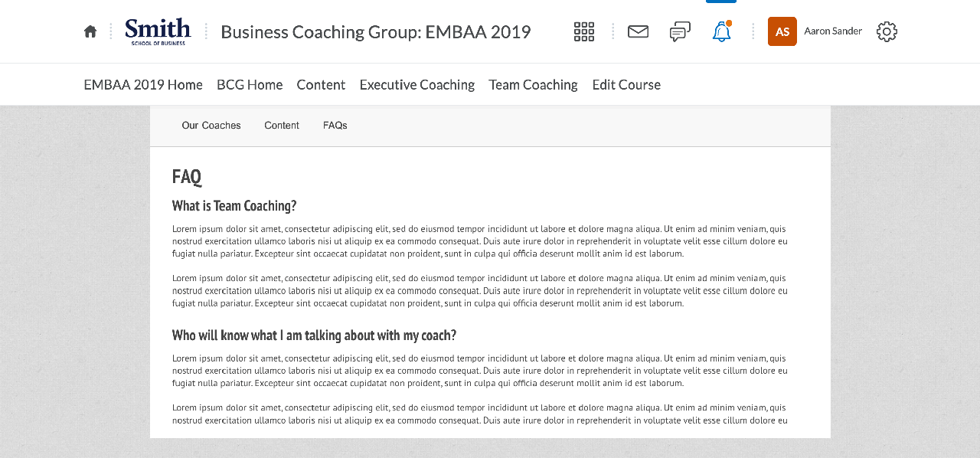Viewport: 980px width, 458px height.
Task: Go to EMBAA 2019 Home
Action: click(143, 84)
